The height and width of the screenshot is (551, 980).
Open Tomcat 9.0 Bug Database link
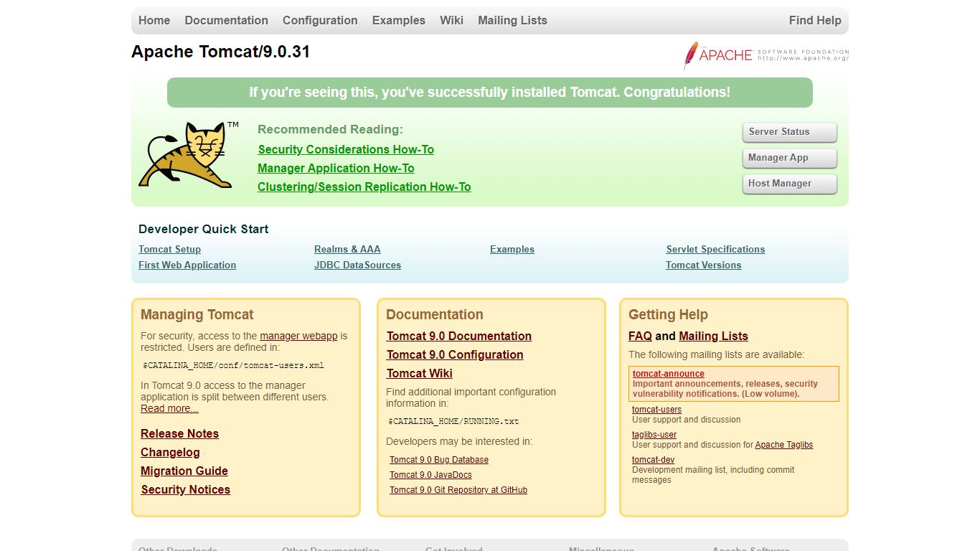pos(439,460)
